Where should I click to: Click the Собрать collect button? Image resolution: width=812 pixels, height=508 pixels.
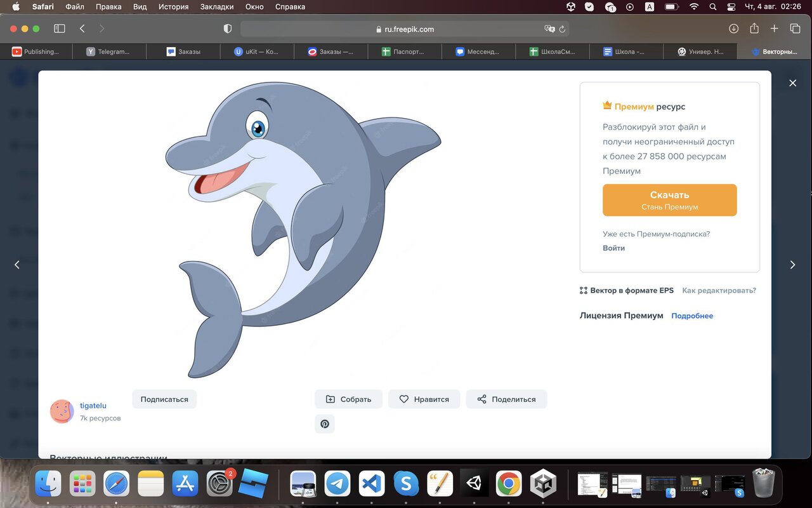348,399
